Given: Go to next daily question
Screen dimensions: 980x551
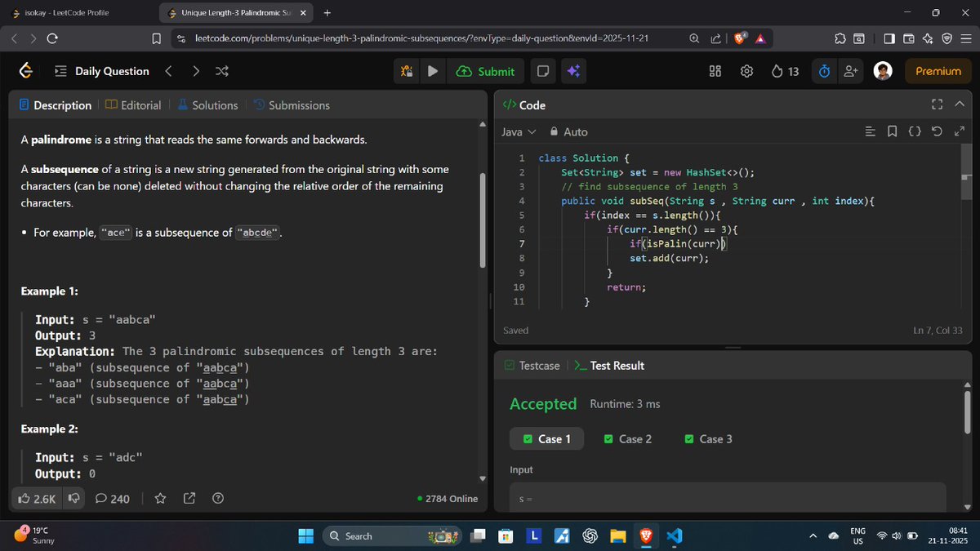Looking at the screenshot, I should point(195,71).
